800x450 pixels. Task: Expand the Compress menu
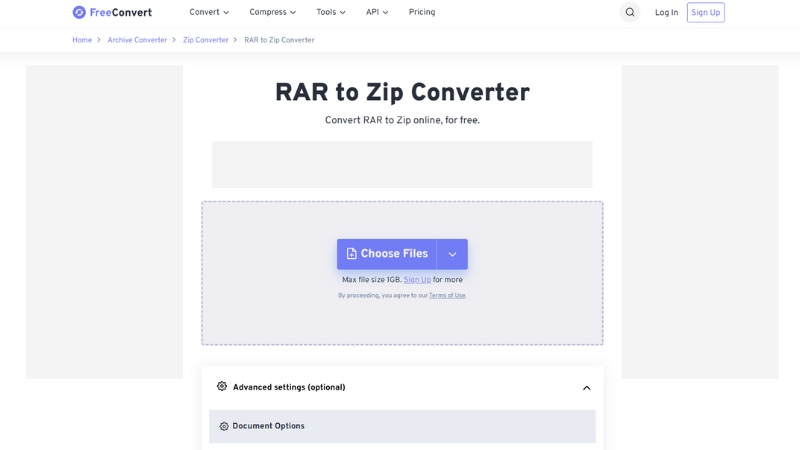[x=272, y=13]
